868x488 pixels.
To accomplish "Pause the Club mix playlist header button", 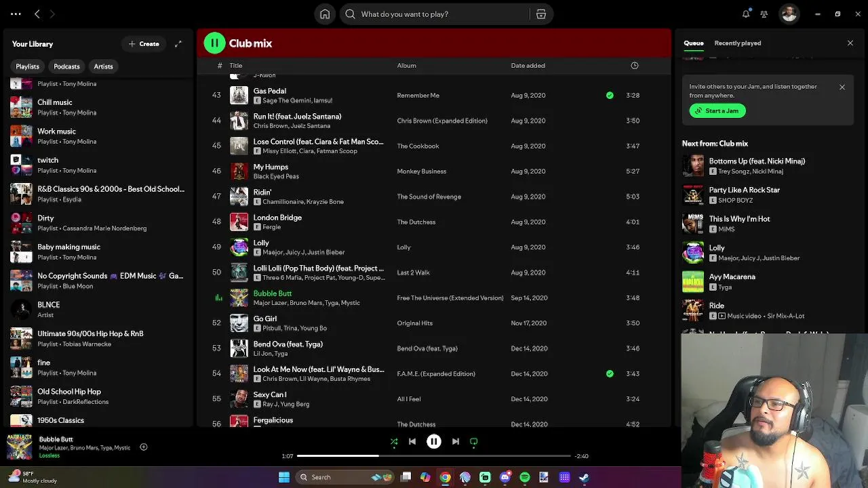I will [x=214, y=43].
